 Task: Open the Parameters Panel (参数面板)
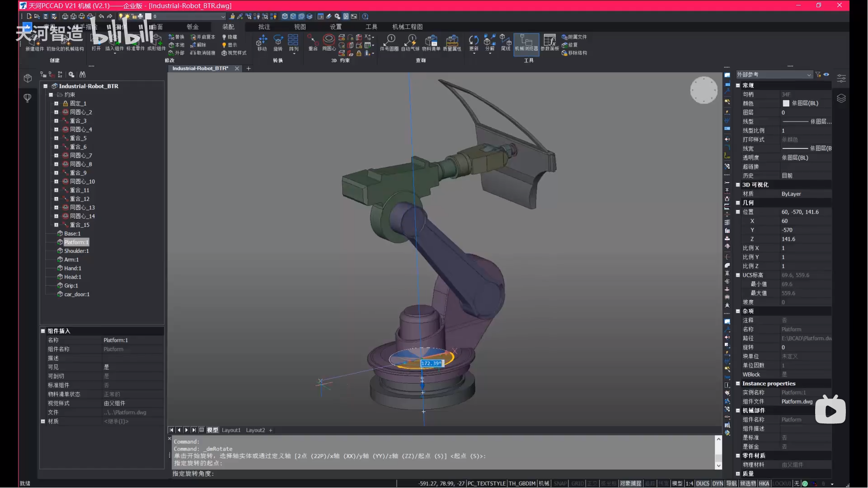(x=550, y=43)
